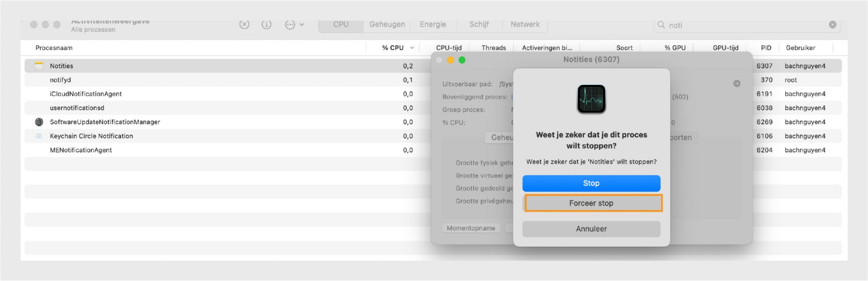This screenshot has height=281, width=868.
Task: Click the 'Alle processen' subtitle
Action: point(93,30)
